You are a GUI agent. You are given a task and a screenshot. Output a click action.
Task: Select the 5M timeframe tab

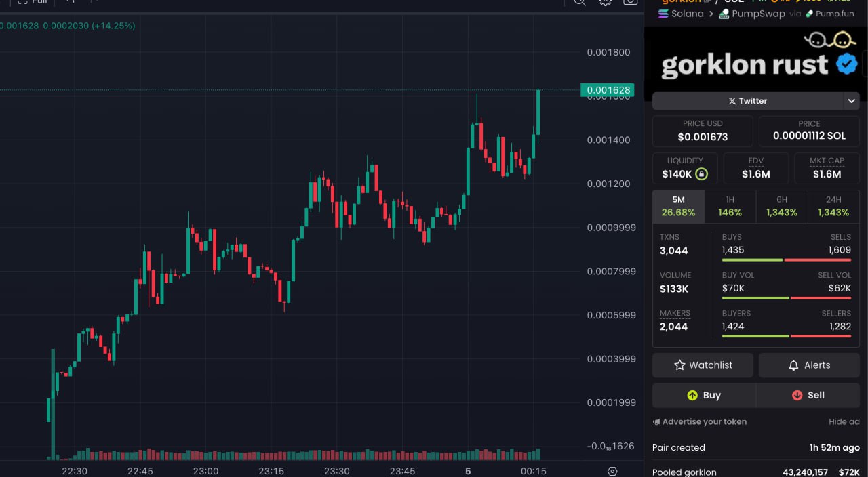click(x=679, y=206)
